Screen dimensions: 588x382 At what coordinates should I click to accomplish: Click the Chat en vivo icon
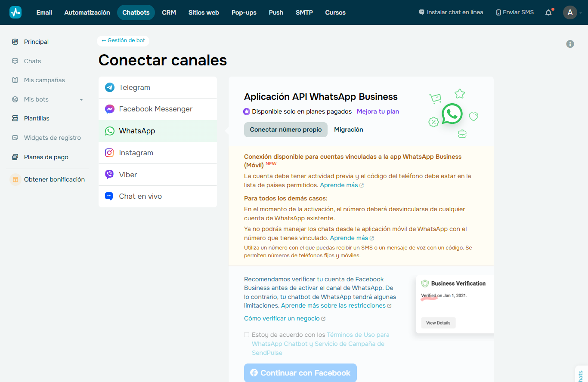[x=109, y=196]
